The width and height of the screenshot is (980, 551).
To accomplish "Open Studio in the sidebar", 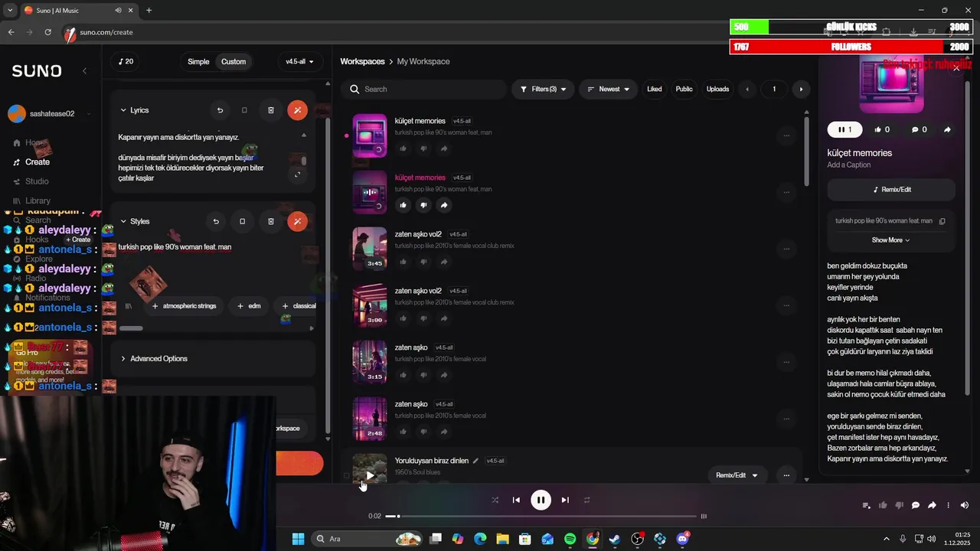I will (x=37, y=181).
